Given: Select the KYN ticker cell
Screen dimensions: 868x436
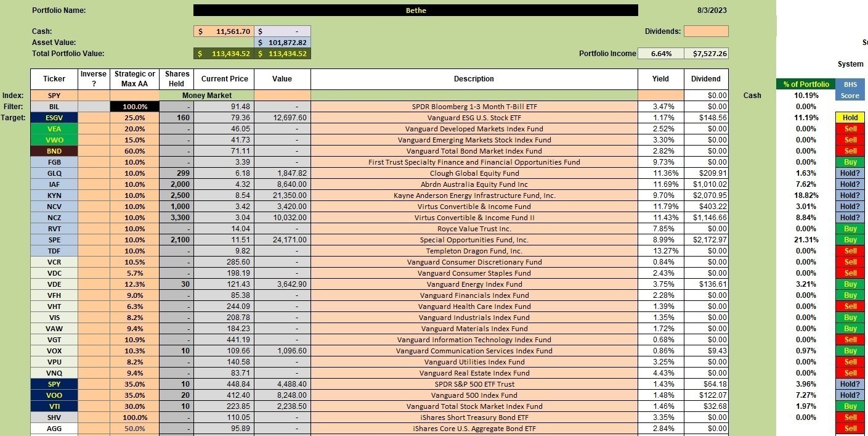Looking at the screenshot, I should click(x=54, y=195).
